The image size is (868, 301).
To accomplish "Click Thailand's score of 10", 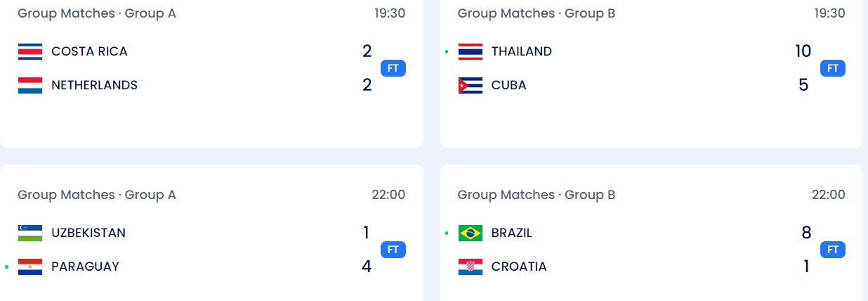I will point(803,51).
